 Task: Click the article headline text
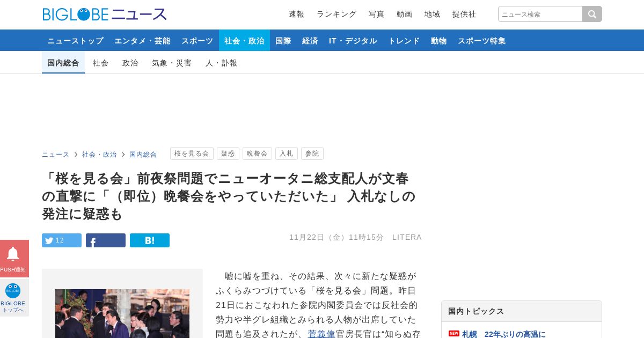(x=230, y=196)
